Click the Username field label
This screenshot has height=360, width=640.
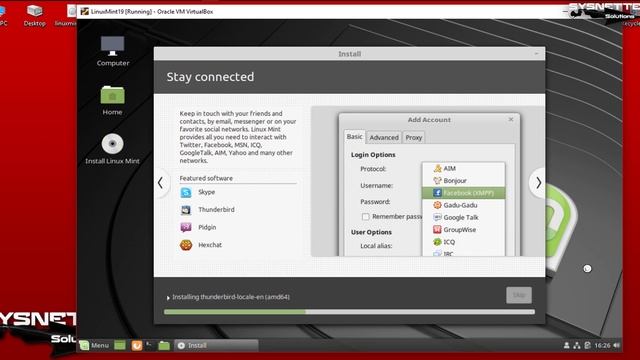376,185
